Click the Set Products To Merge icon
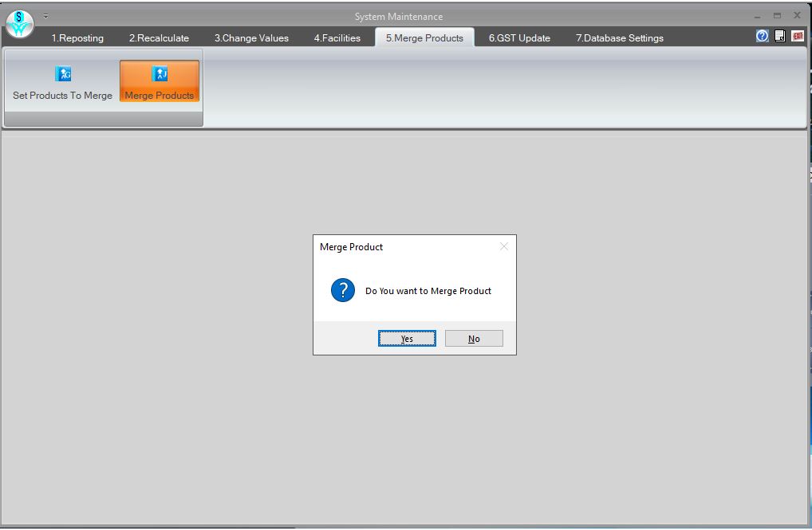Viewport: 812px width, 530px height. point(63,74)
